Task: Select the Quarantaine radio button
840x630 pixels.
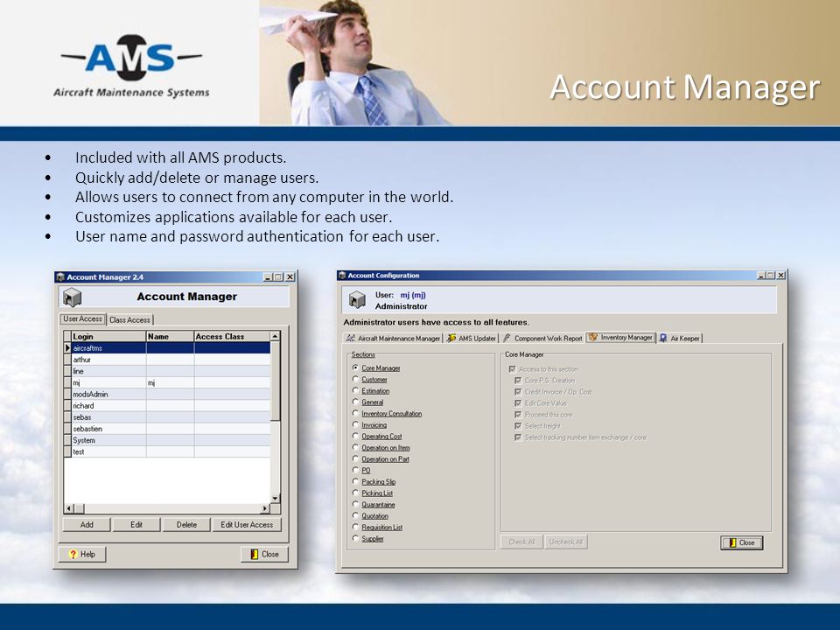Action: (355, 504)
